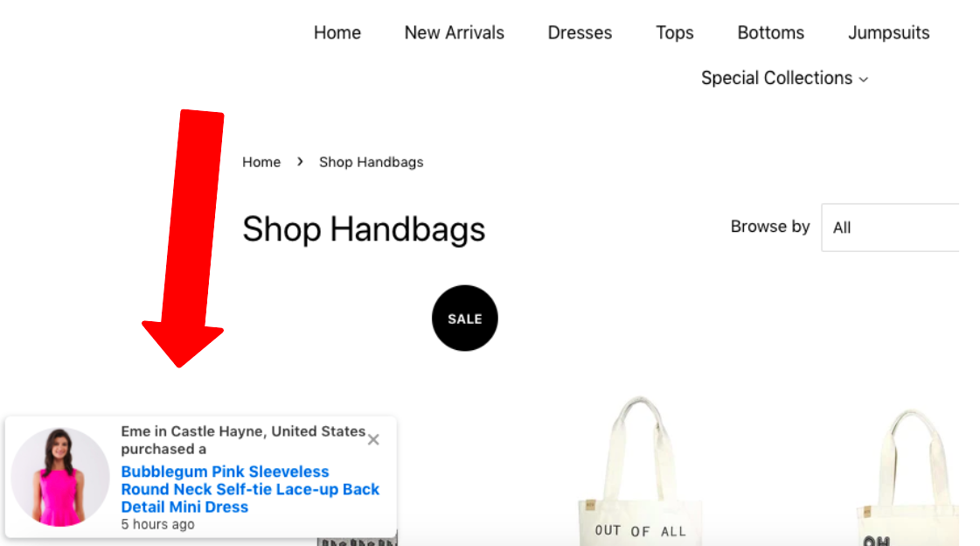Click the Home breadcrumb link
The image size is (980, 546).
click(x=261, y=162)
